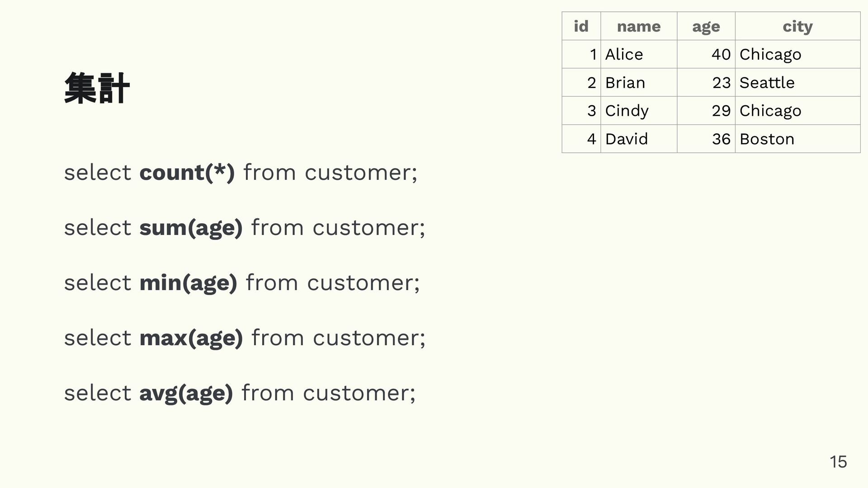Select the sum(age) query line

(x=245, y=227)
